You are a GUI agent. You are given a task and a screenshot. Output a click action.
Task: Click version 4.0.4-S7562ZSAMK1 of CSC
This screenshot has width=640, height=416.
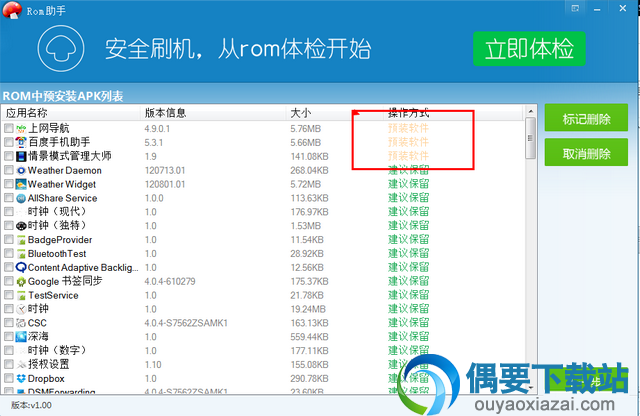(x=186, y=323)
